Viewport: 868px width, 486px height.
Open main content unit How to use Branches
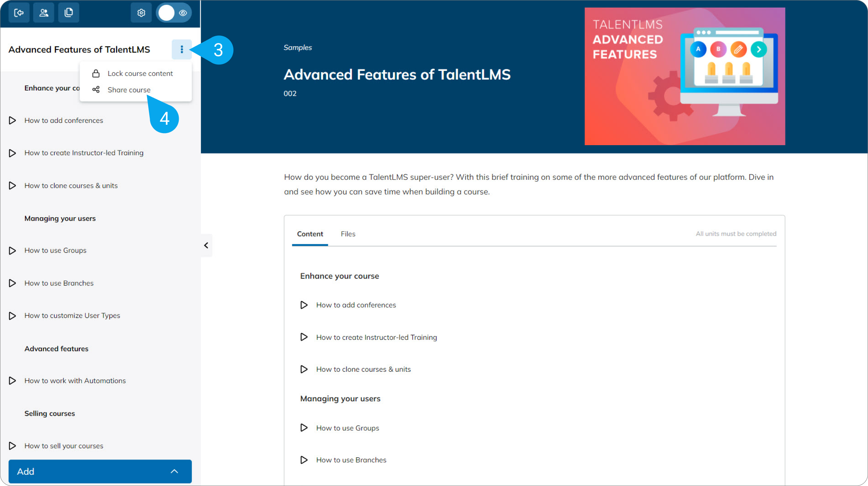pos(351,460)
